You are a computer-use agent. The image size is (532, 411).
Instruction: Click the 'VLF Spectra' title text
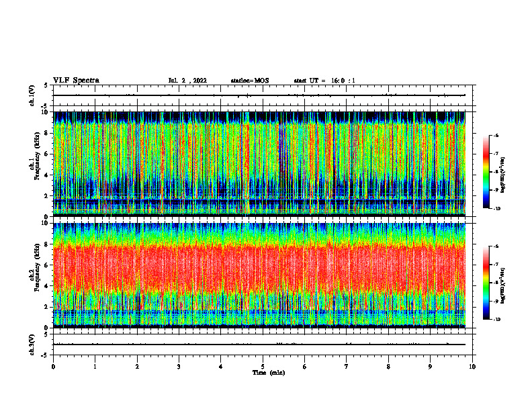tap(76, 81)
